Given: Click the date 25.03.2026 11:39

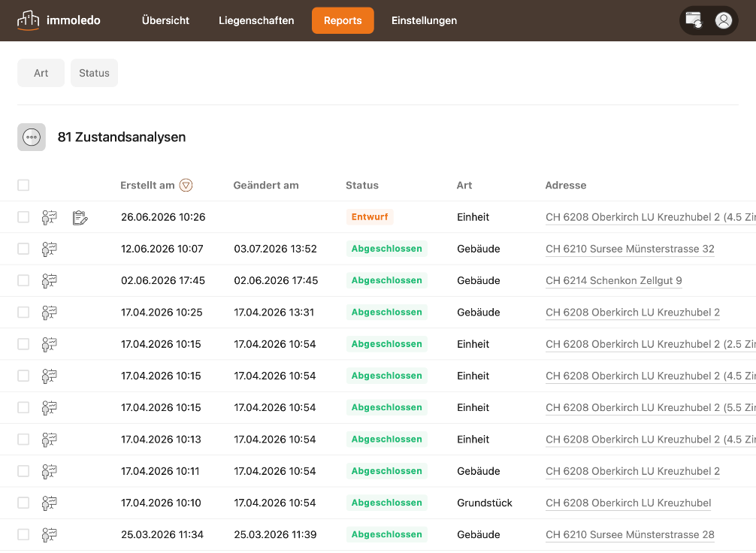Looking at the screenshot, I should (x=275, y=535).
